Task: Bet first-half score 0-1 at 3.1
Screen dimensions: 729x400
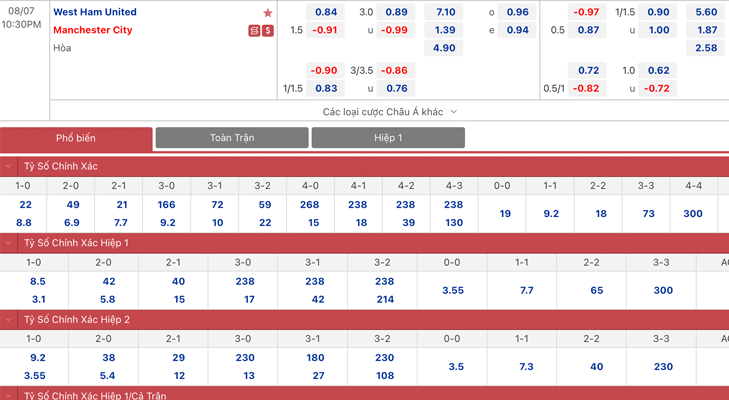Action: [x=39, y=300]
